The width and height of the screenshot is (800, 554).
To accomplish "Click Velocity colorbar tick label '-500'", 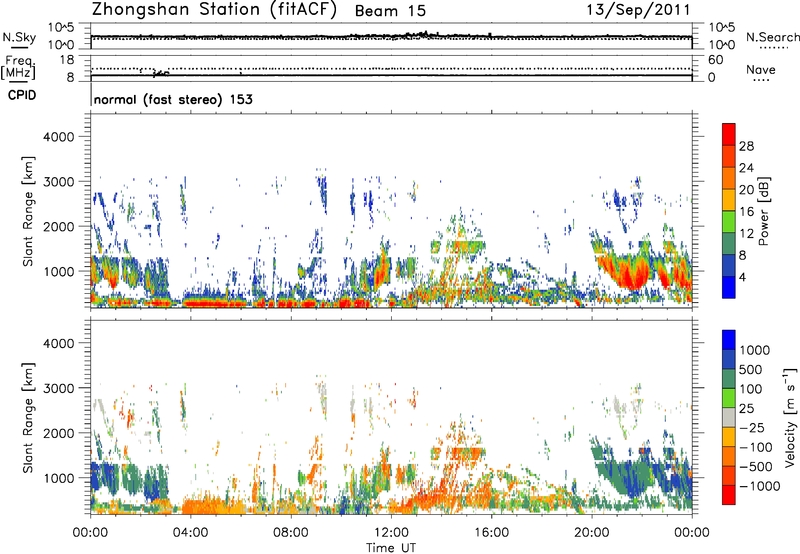I will pyautogui.click(x=755, y=467).
